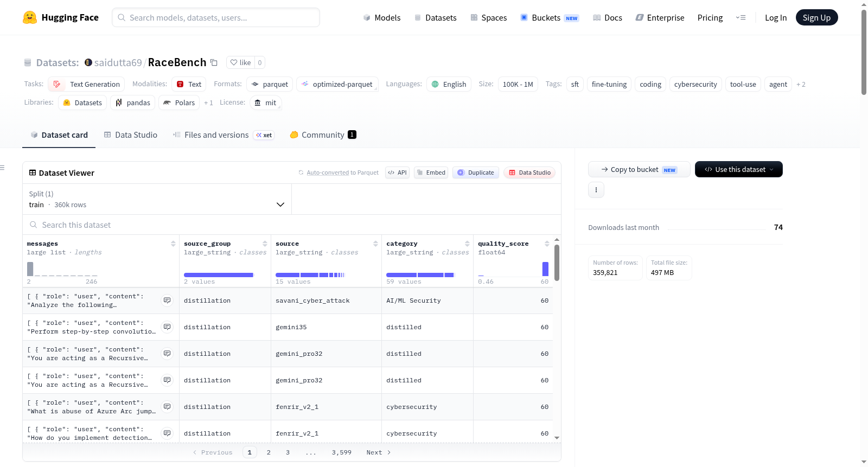Go to Datasets in the top navigation

435,17
